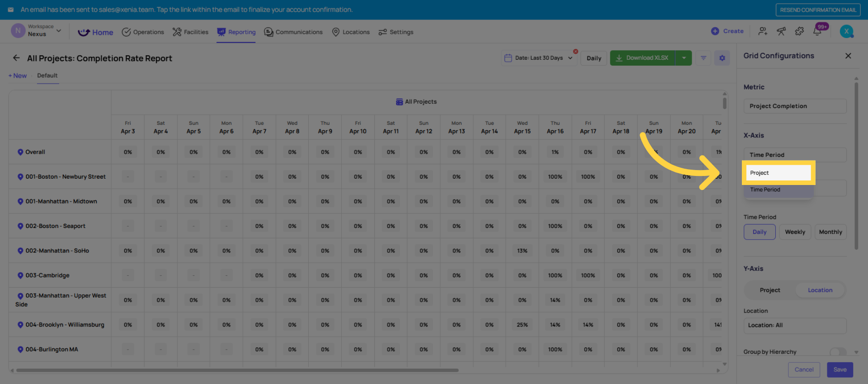Close the Grid Configurations panel

[x=848, y=56]
